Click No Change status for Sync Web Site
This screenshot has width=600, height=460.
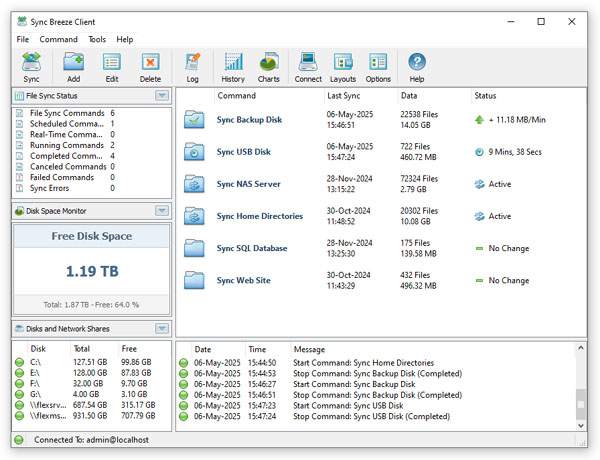(509, 281)
